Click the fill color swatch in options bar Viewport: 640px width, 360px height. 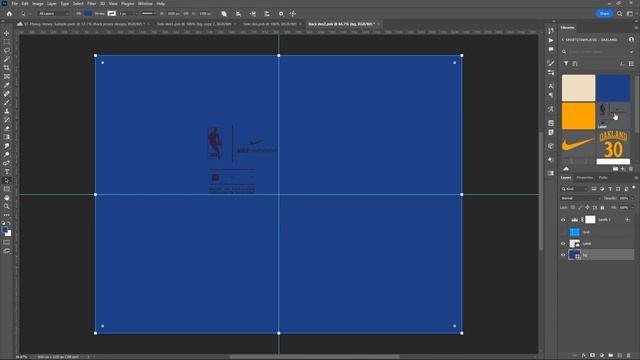click(88, 13)
